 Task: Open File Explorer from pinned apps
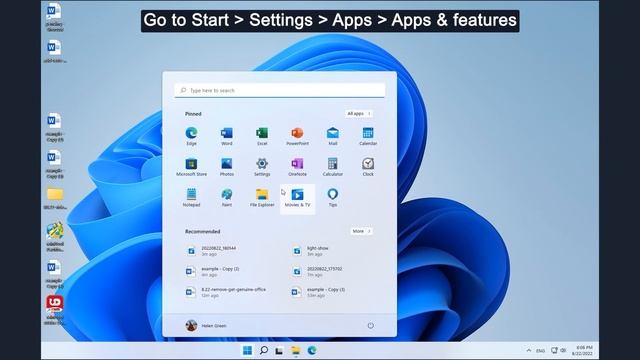pos(262,198)
